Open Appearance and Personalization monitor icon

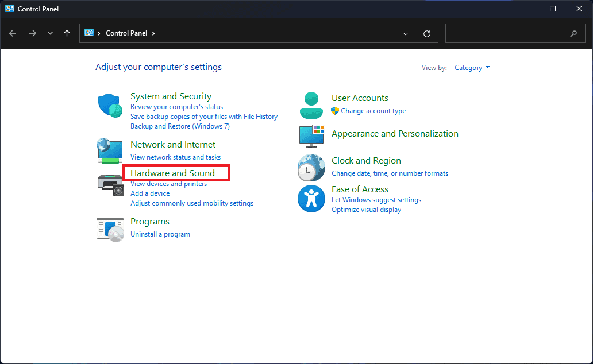click(311, 135)
